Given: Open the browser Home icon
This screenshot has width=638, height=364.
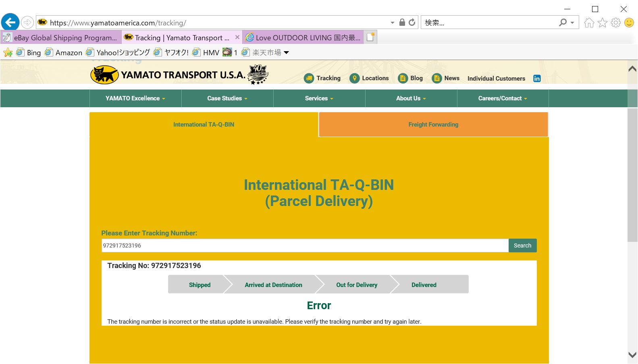Looking at the screenshot, I should point(589,23).
